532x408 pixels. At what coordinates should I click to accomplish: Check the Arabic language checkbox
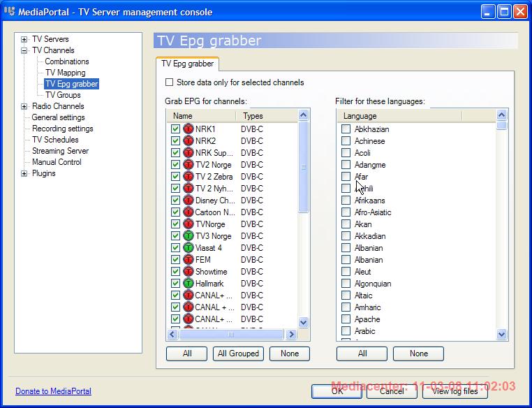[x=346, y=331]
